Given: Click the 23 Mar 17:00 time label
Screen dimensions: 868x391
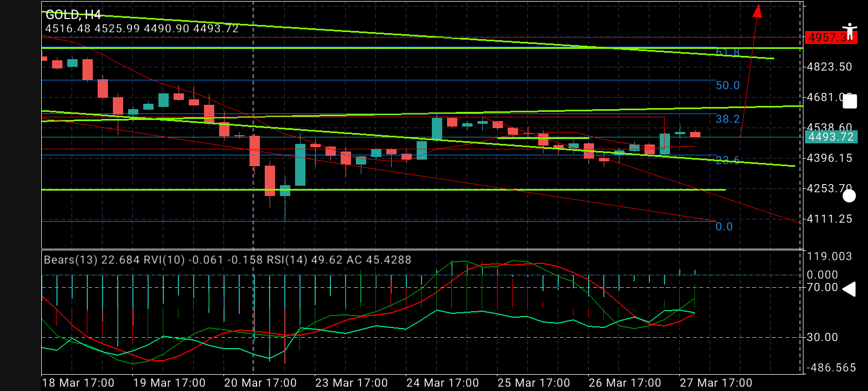Looking at the screenshot, I should (352, 383).
